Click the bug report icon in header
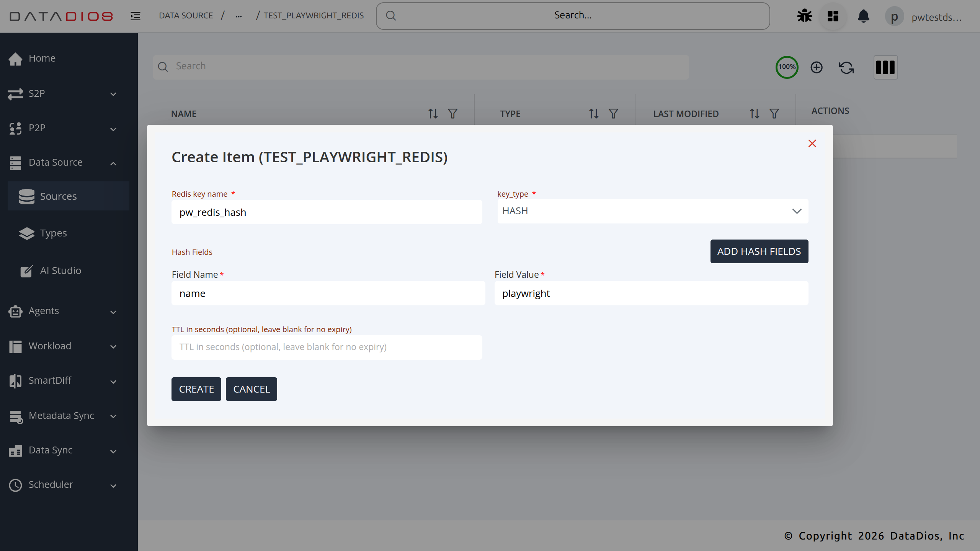The height and width of the screenshot is (551, 980). 804,16
